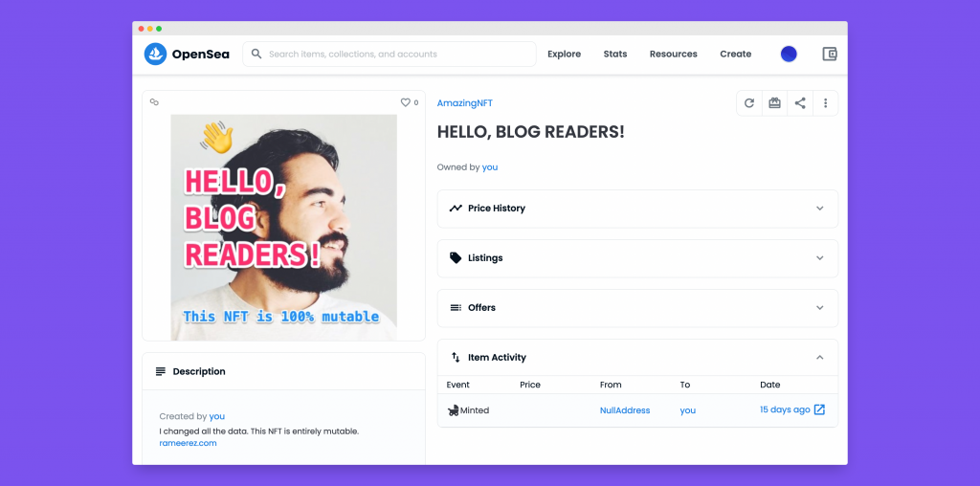The image size is (980, 486).
Task: Open the wallet icon in the header
Action: point(830,54)
